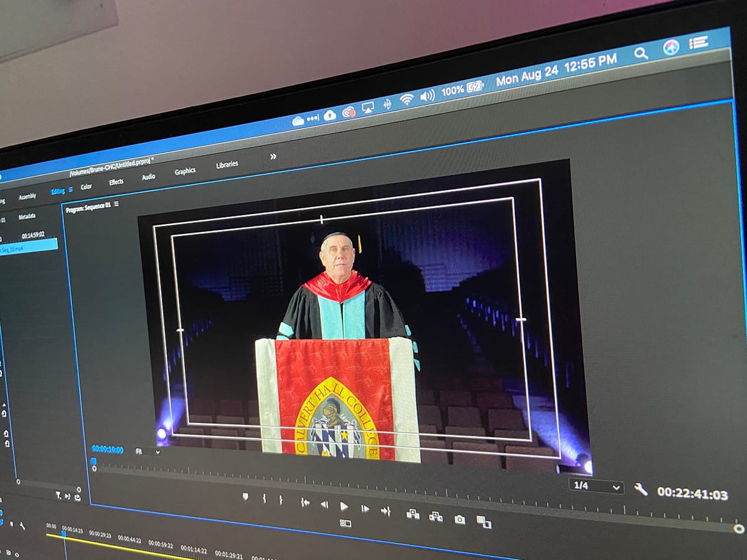The image size is (747, 560).
Task: Step forward one frame in Program monitor
Action: pyautogui.click(x=365, y=509)
